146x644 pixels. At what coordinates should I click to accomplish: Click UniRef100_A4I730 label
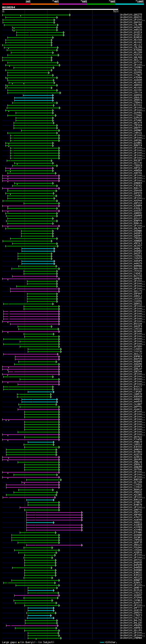(x=131, y=163)
